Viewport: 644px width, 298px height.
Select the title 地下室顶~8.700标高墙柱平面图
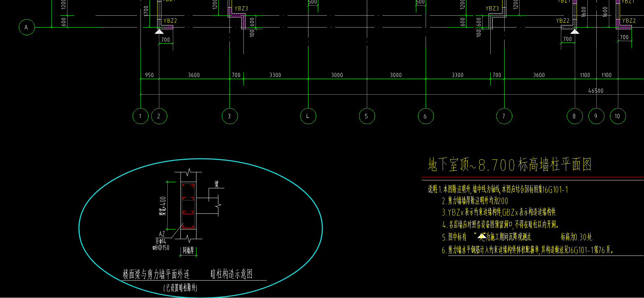509,165
